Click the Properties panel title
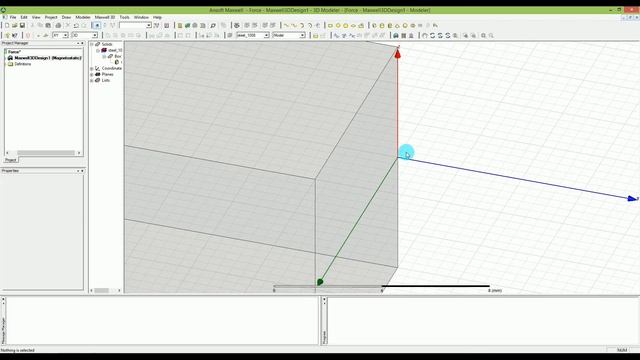 click(x=10, y=171)
